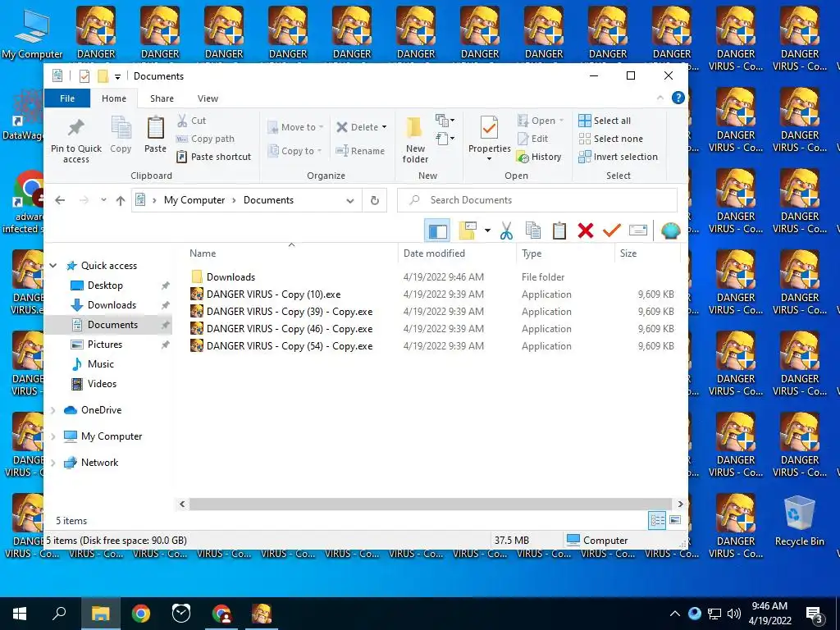Switch to the Home ribbon tab
Image resolution: width=840 pixels, height=630 pixels.
114,98
